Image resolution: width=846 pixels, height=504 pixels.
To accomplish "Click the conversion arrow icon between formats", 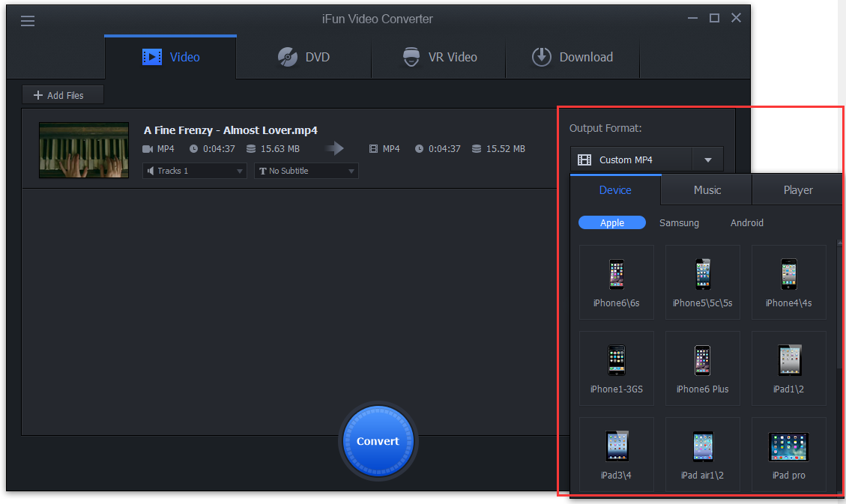I will click(x=334, y=148).
